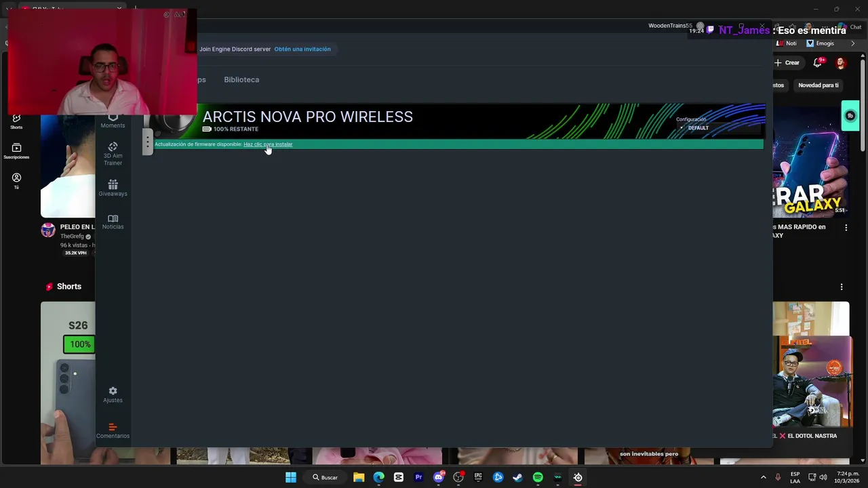The height and width of the screenshot is (488, 868).
Task: Open Spotify from the taskbar
Action: point(538,477)
